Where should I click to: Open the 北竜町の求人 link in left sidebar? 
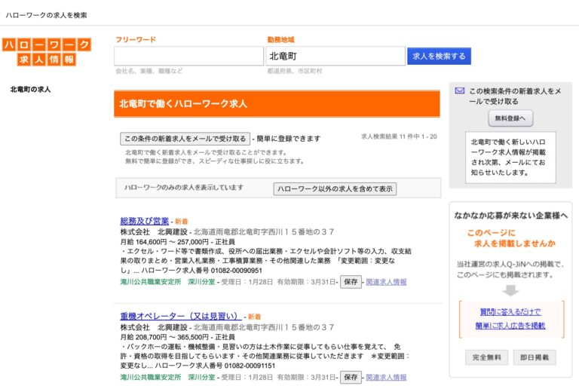pos(31,90)
